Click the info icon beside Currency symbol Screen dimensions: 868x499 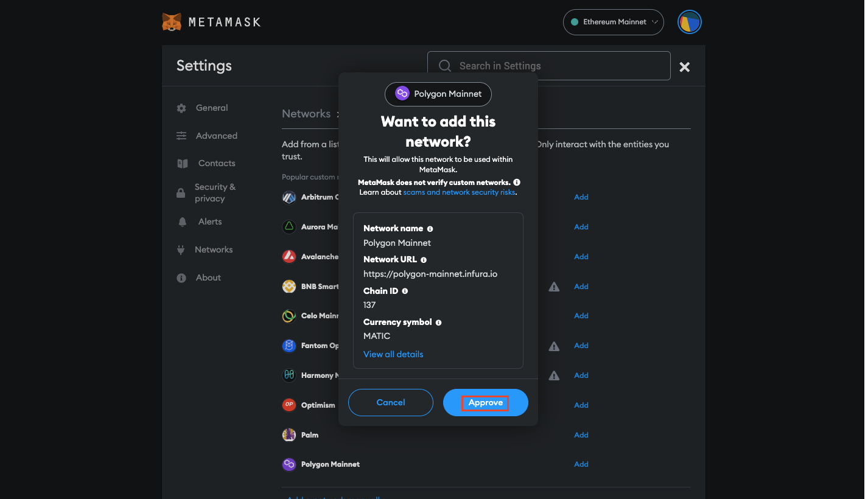pos(439,322)
